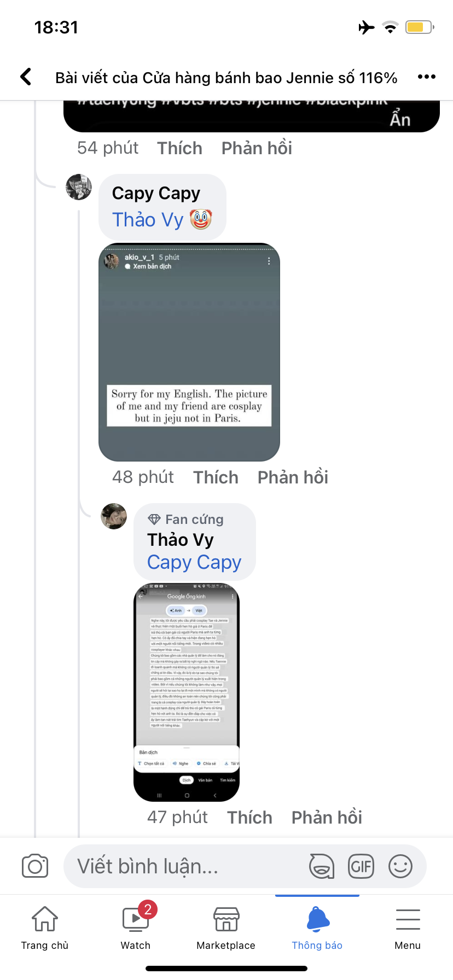
Task: Open Capy Capy's profile picture
Action: pyautogui.click(x=79, y=187)
